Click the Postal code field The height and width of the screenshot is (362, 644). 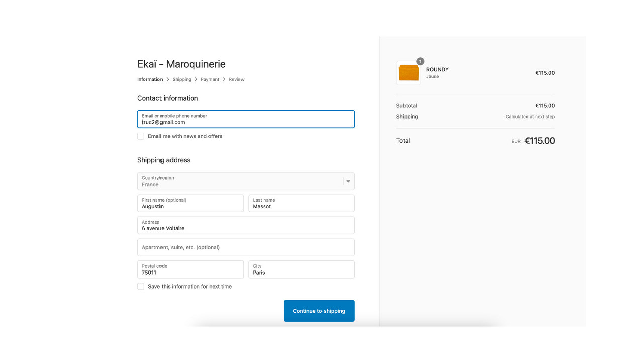point(190,269)
